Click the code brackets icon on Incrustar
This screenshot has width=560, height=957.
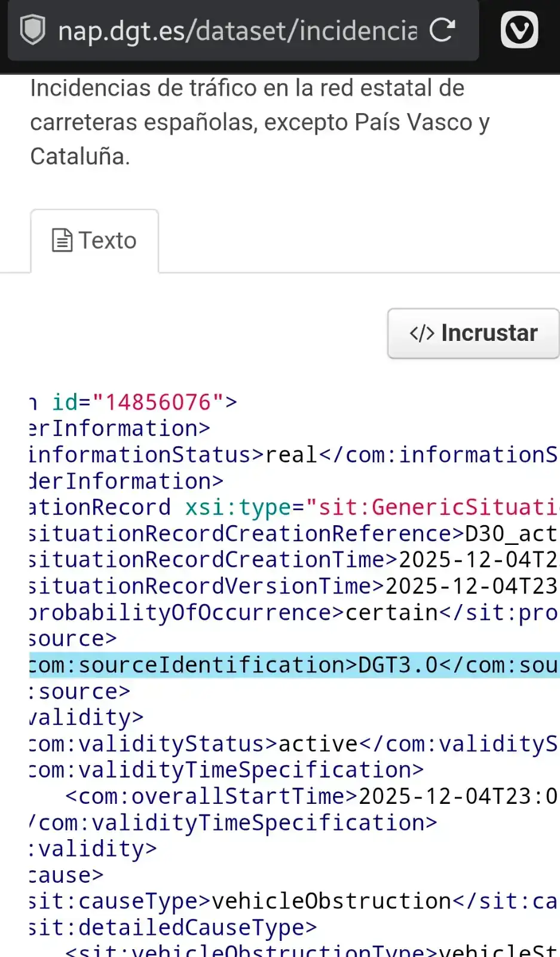(x=421, y=333)
